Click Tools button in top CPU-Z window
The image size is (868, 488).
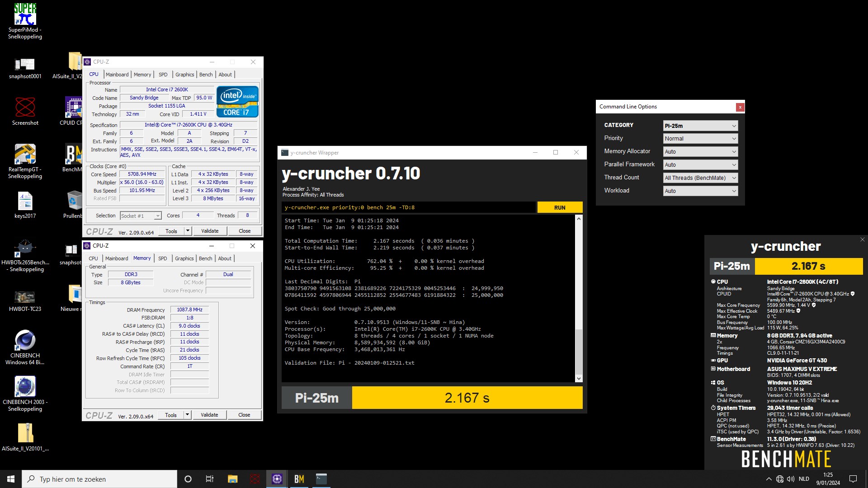click(171, 231)
